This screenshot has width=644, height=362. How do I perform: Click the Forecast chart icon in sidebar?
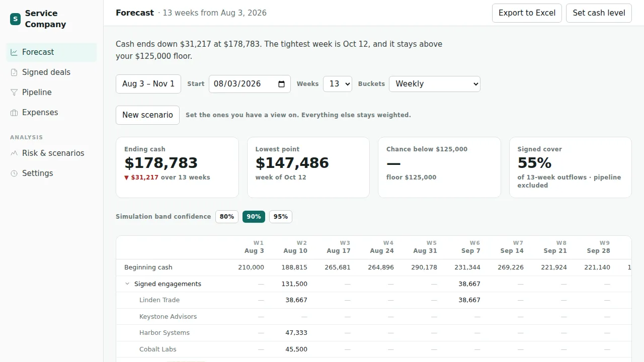click(x=14, y=52)
